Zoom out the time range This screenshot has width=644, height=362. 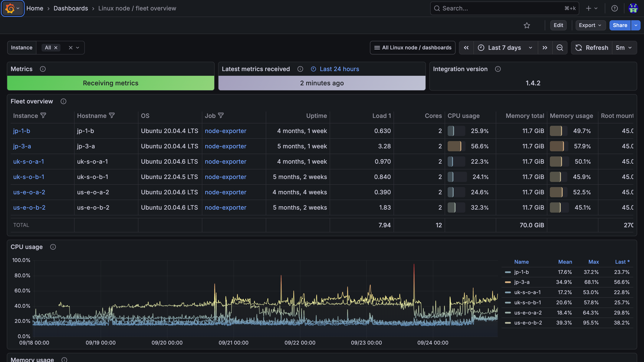560,48
